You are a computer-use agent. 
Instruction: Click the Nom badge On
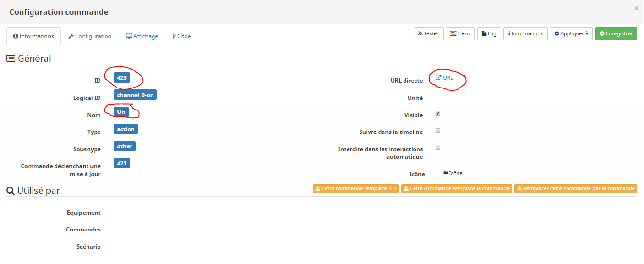pyautogui.click(x=121, y=112)
